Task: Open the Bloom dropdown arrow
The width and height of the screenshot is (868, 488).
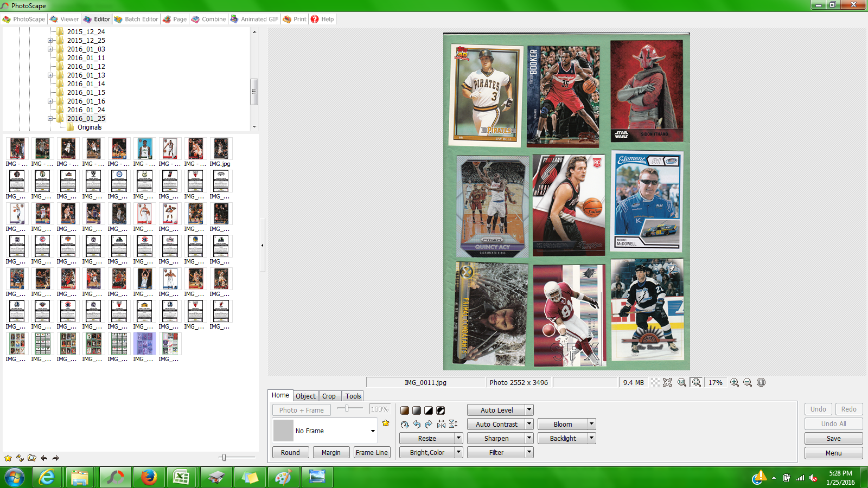Action: 592,424
